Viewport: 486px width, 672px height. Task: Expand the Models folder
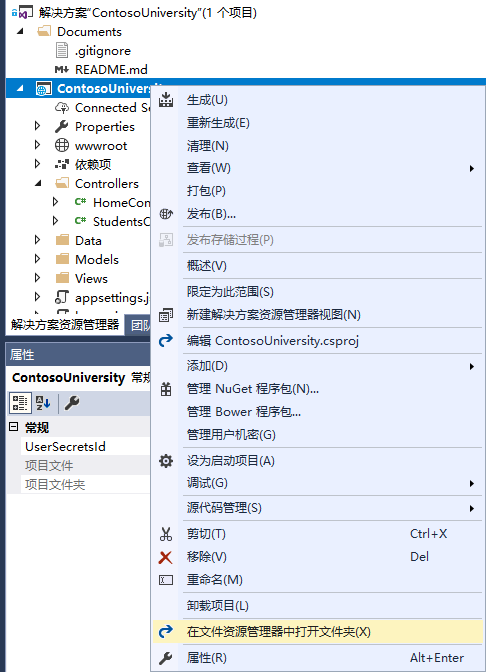[x=37, y=259]
